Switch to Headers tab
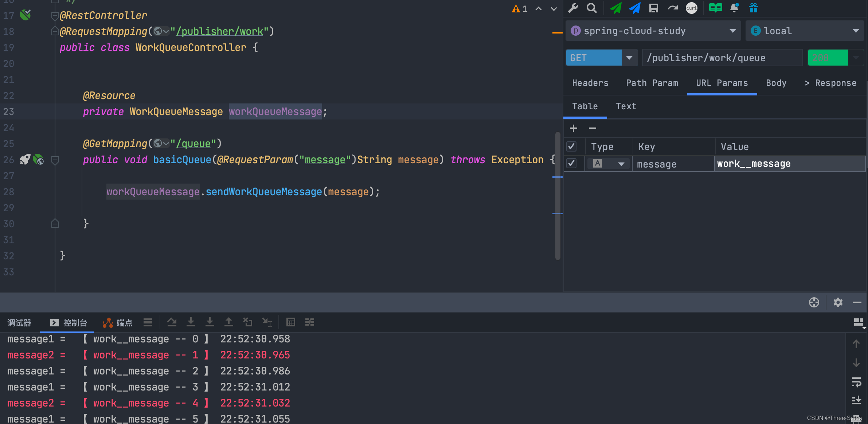Image resolution: width=868 pixels, height=424 pixels. point(590,83)
